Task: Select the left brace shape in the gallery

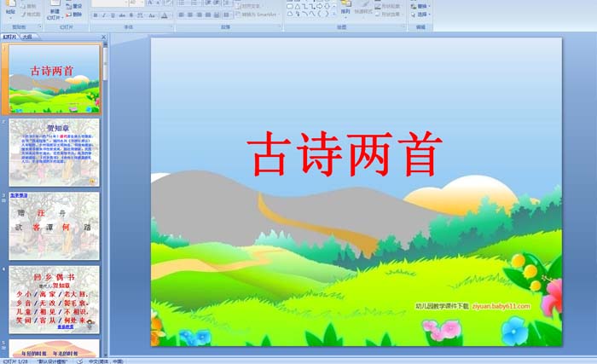Action: (319, 14)
